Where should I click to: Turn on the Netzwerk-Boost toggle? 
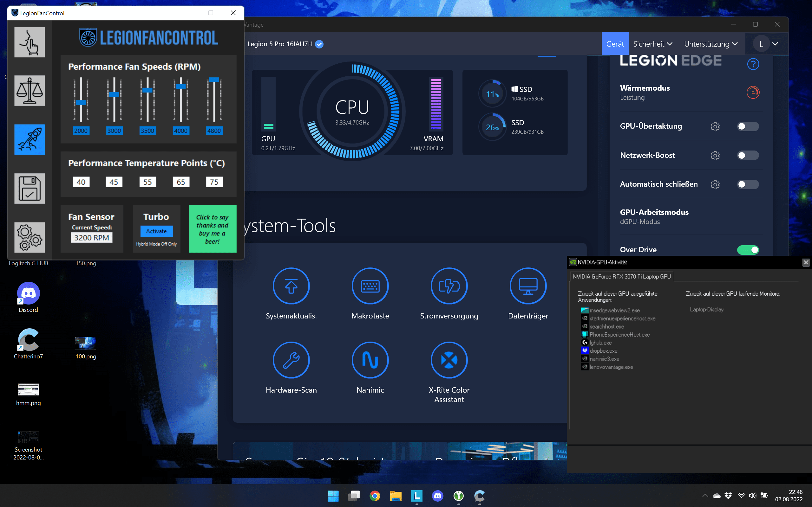coord(748,155)
